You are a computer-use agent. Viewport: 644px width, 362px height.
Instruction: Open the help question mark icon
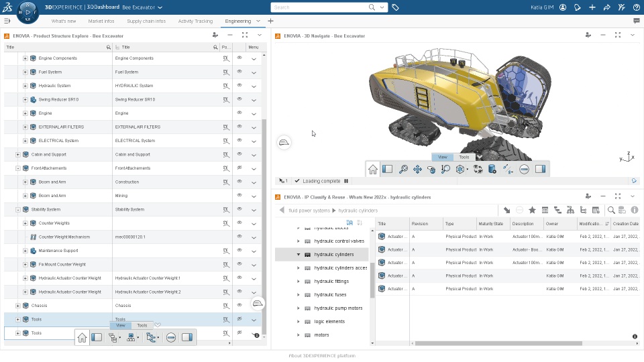point(636,7)
